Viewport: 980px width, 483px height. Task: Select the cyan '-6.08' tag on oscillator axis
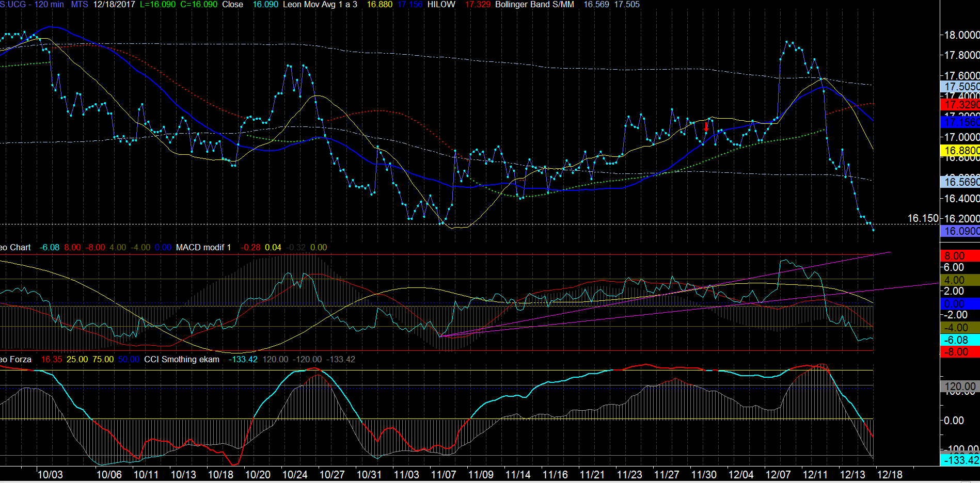960,340
